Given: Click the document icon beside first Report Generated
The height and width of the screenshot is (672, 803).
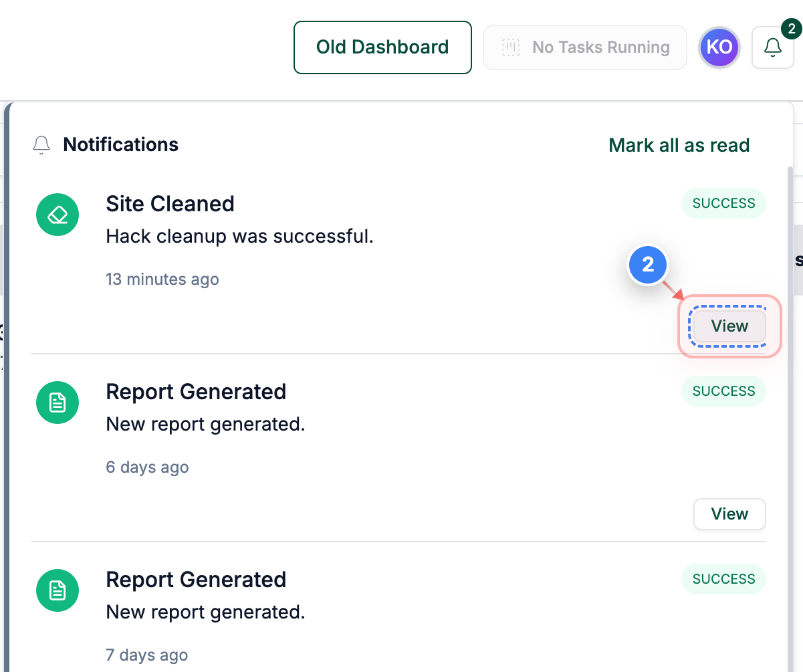Looking at the screenshot, I should 58,403.
